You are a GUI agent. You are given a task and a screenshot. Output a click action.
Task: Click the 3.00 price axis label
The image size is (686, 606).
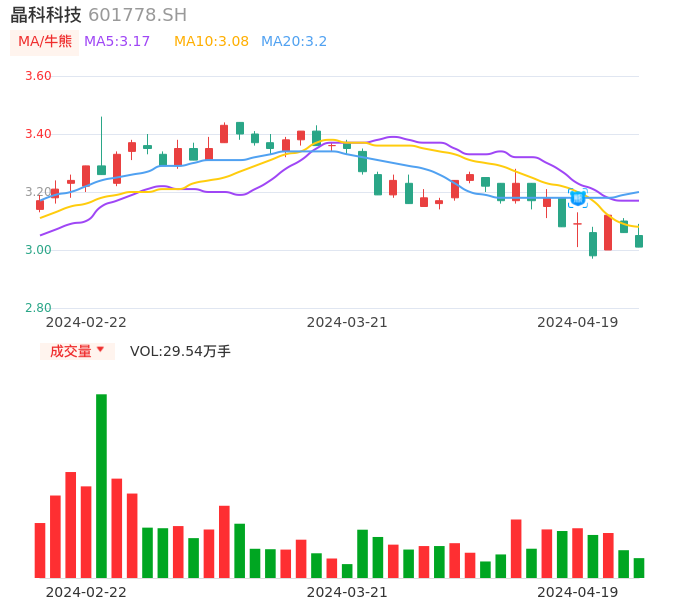38,250
